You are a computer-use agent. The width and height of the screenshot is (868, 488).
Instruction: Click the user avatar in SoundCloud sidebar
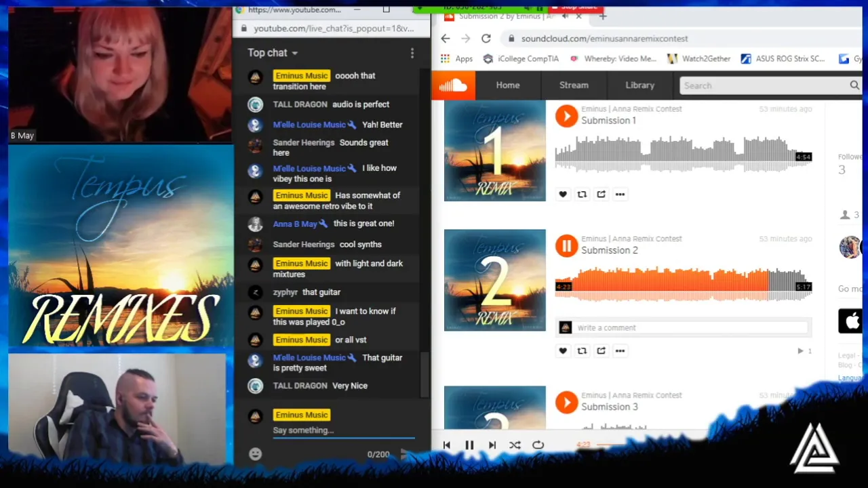tap(850, 247)
